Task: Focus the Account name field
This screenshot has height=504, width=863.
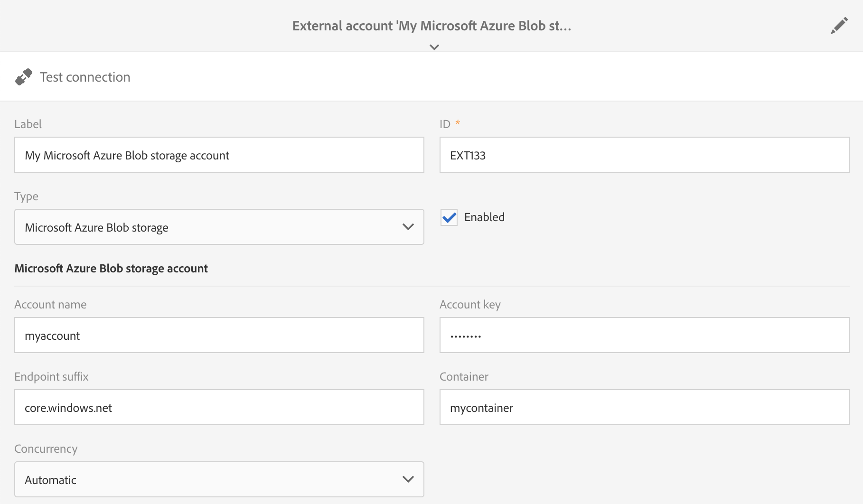Action: [x=219, y=336]
